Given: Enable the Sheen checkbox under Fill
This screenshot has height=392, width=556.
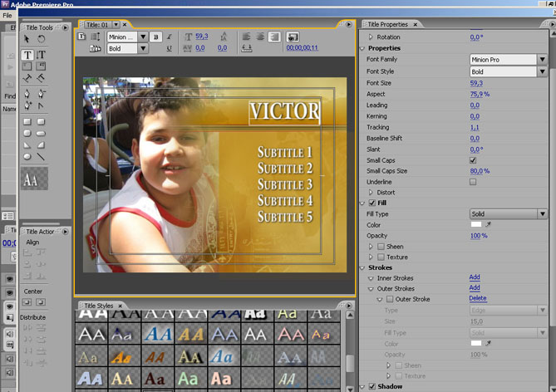Looking at the screenshot, I should tap(381, 246).
